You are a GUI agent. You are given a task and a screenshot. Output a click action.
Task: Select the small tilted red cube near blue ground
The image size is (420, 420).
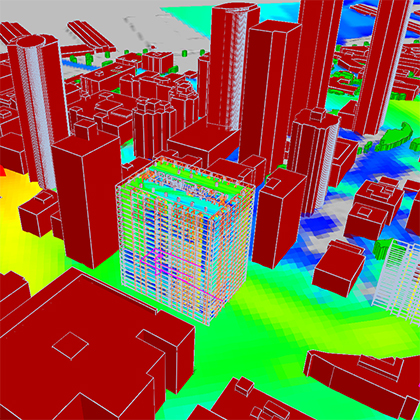[x=339, y=268]
